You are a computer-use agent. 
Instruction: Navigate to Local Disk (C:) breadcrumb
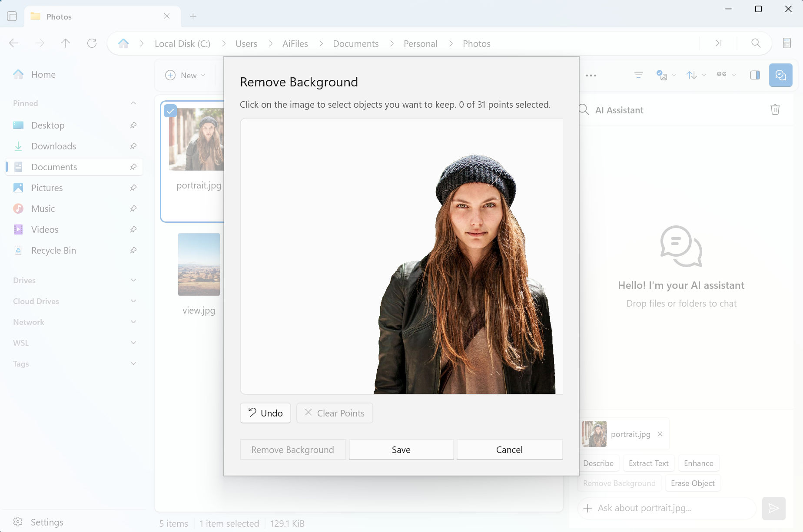182,43
